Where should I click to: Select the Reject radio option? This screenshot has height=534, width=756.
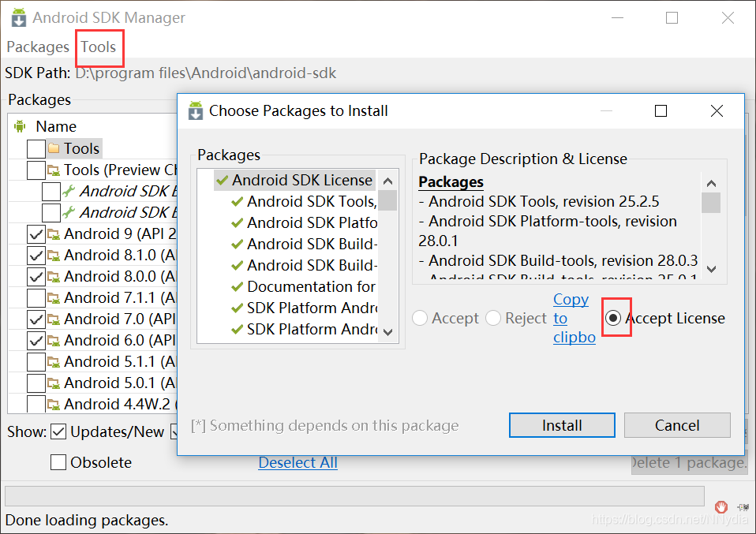[x=493, y=318]
